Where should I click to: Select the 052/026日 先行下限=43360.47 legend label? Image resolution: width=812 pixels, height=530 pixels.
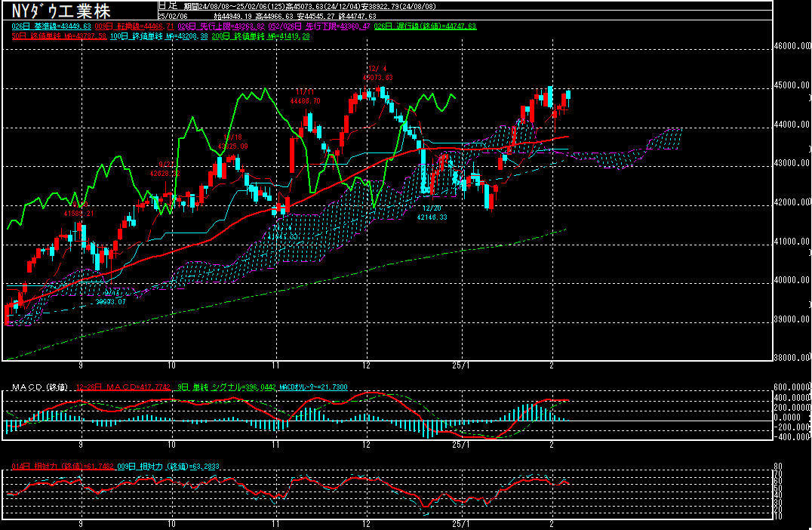pos(319,26)
